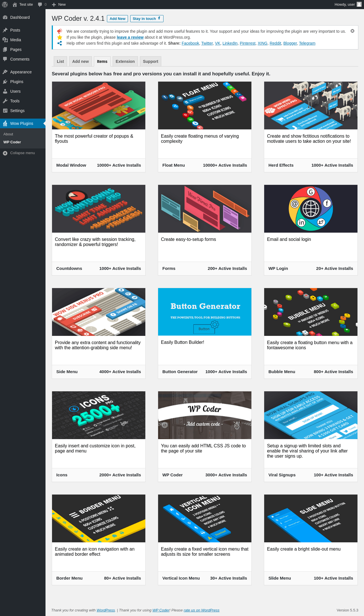
Task: Click the WP Coder footer link
Action: click(161, 610)
